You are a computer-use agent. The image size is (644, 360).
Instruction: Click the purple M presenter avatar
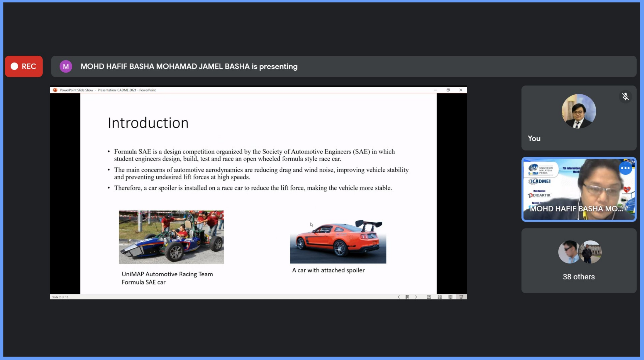[x=66, y=66]
